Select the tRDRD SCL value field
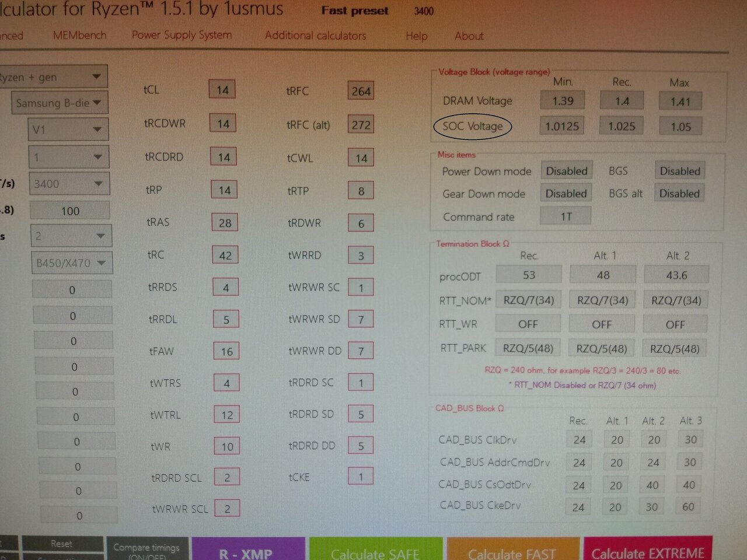Image resolution: width=747 pixels, height=560 pixels. [x=227, y=478]
